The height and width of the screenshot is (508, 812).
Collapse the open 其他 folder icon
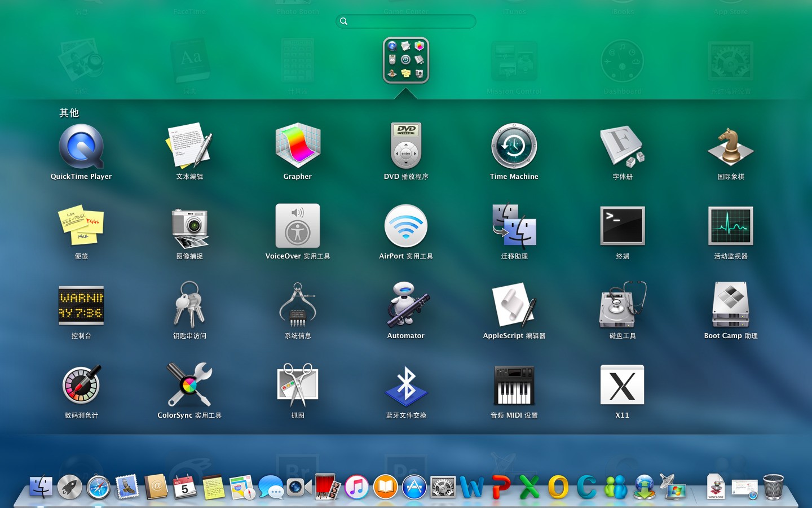tap(406, 60)
